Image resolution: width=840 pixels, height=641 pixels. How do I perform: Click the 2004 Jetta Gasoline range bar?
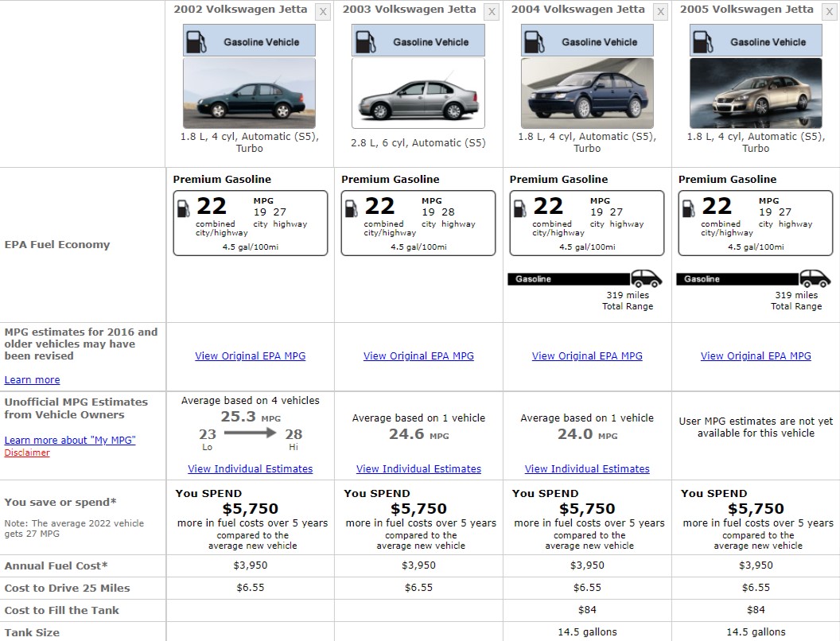[569, 279]
